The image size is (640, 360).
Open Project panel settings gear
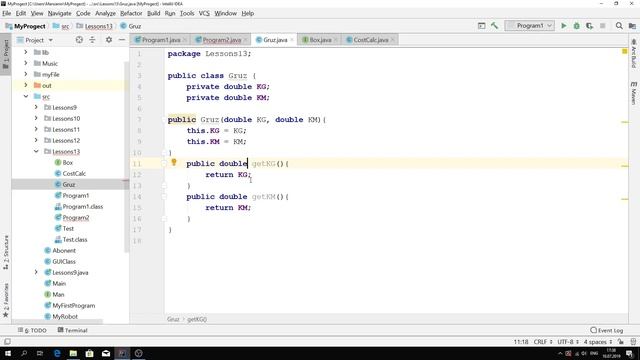click(109, 40)
